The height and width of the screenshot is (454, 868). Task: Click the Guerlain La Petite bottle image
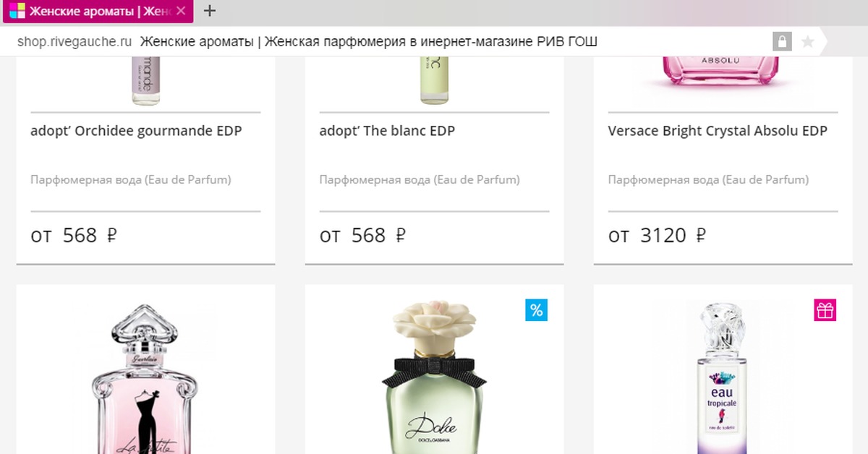(x=145, y=378)
